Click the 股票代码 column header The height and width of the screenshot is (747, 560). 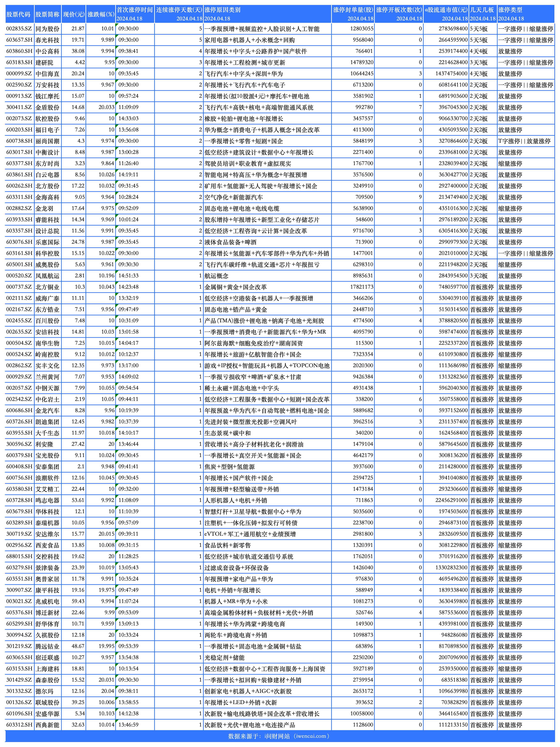(x=20, y=14)
